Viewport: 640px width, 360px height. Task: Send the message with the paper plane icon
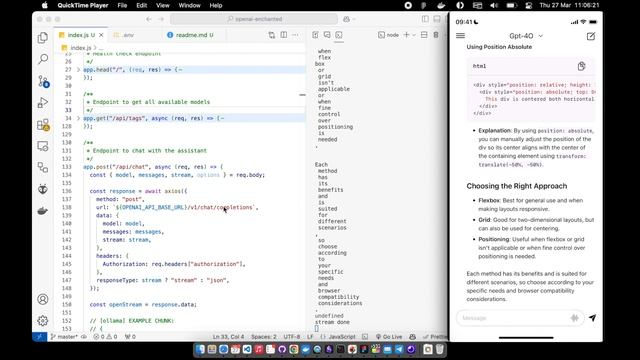[592, 318]
